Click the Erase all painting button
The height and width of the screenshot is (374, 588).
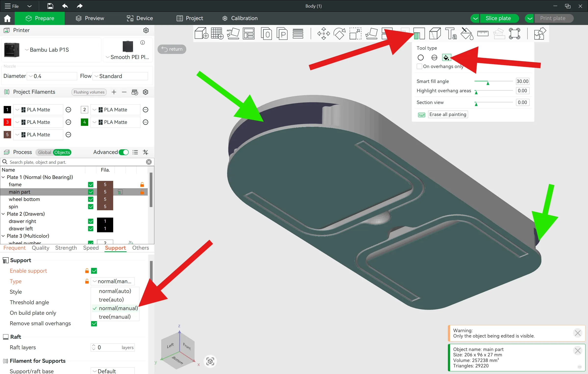[448, 114]
